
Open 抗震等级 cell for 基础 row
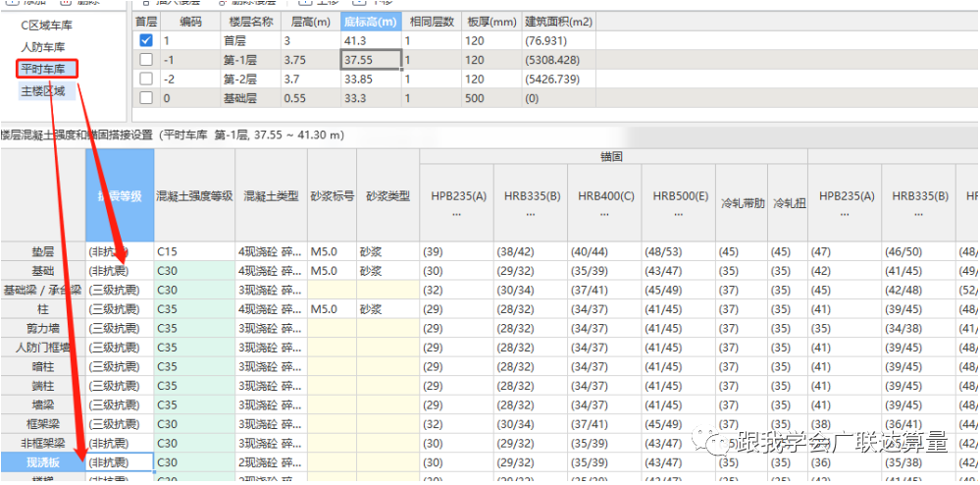point(120,271)
